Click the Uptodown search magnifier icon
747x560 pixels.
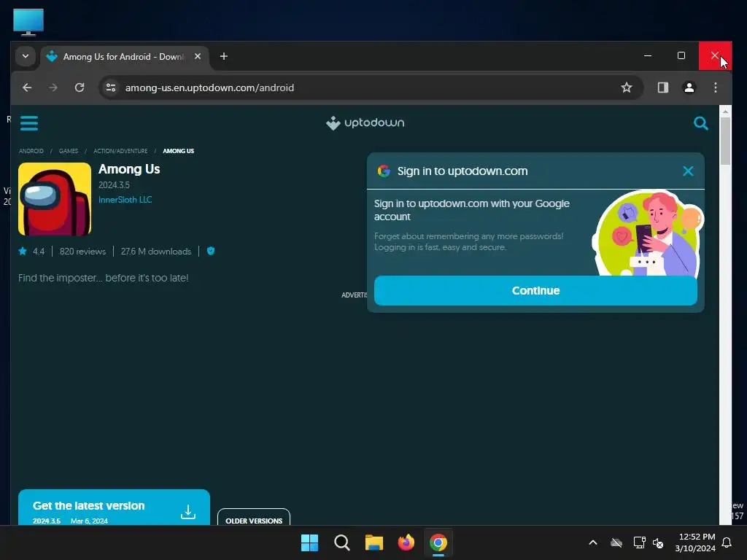point(700,123)
